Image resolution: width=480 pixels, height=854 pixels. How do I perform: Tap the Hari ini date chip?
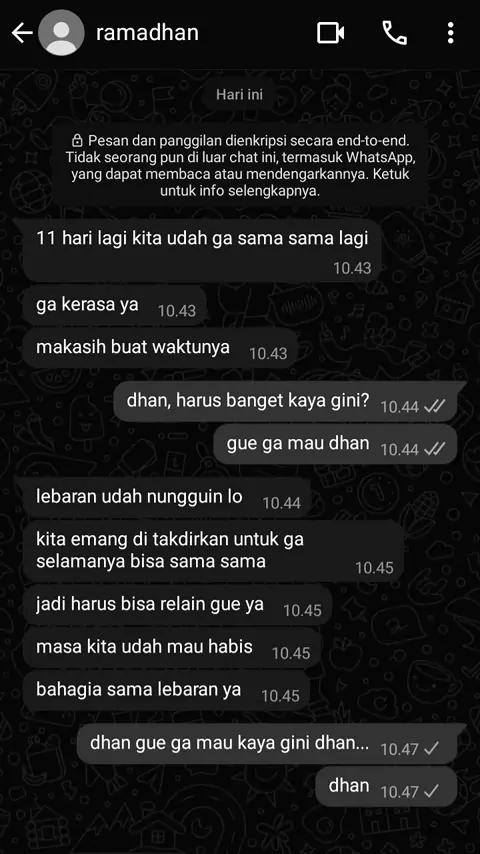pos(239,94)
